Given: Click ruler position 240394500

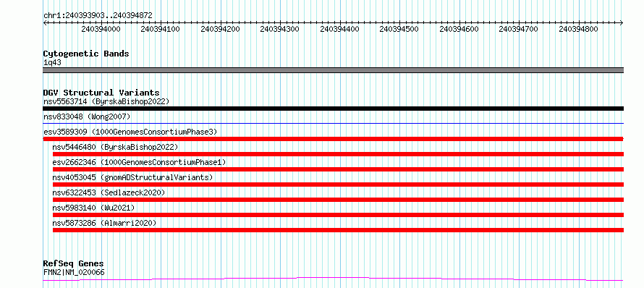Looking at the screenshot, I should tap(399, 30).
